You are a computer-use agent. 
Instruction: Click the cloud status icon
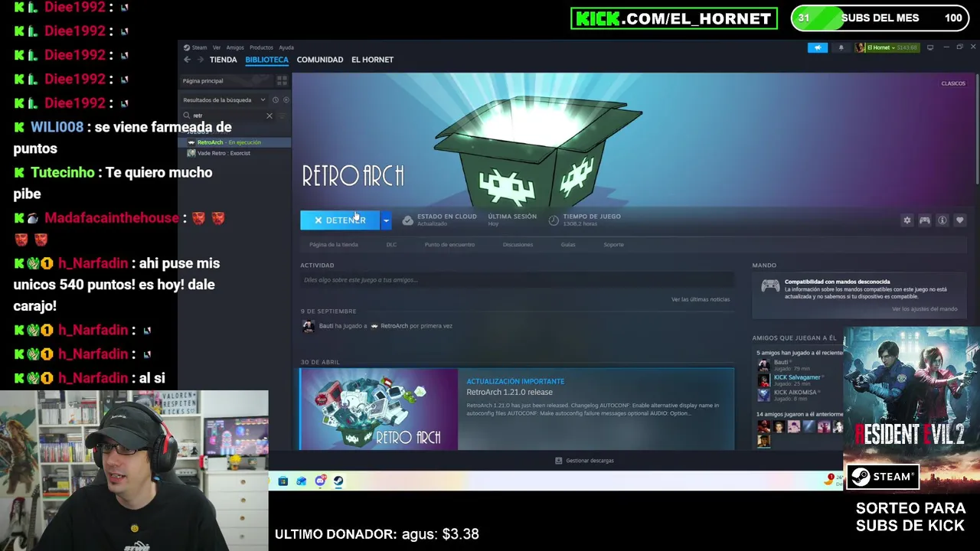407,220
